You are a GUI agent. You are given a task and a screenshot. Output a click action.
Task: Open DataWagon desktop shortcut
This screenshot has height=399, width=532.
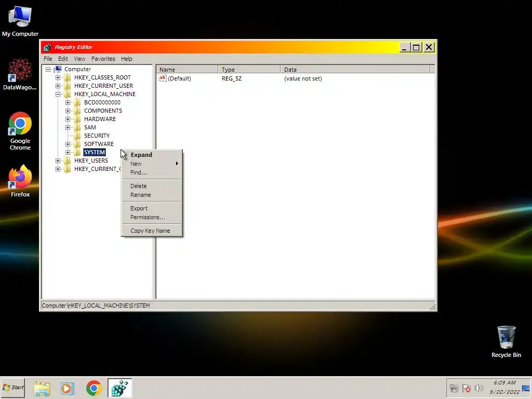pyautogui.click(x=20, y=74)
